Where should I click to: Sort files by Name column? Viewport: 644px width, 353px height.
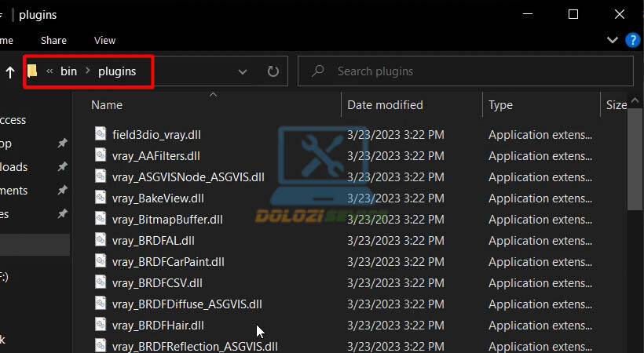tap(107, 105)
